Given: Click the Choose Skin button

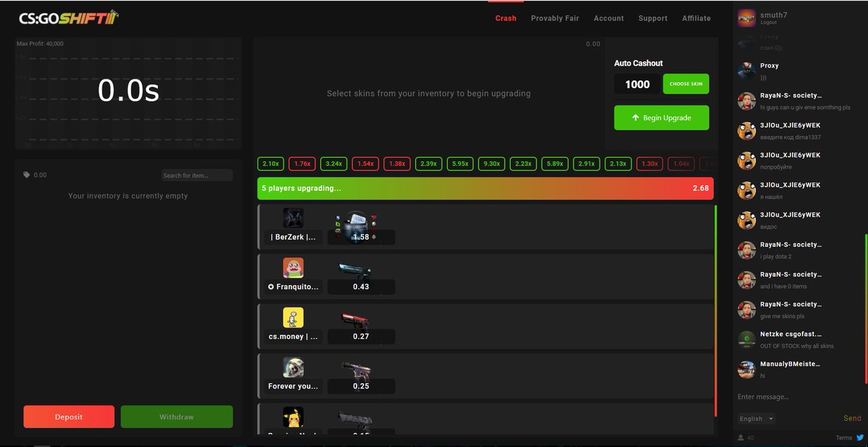Looking at the screenshot, I should tap(686, 84).
